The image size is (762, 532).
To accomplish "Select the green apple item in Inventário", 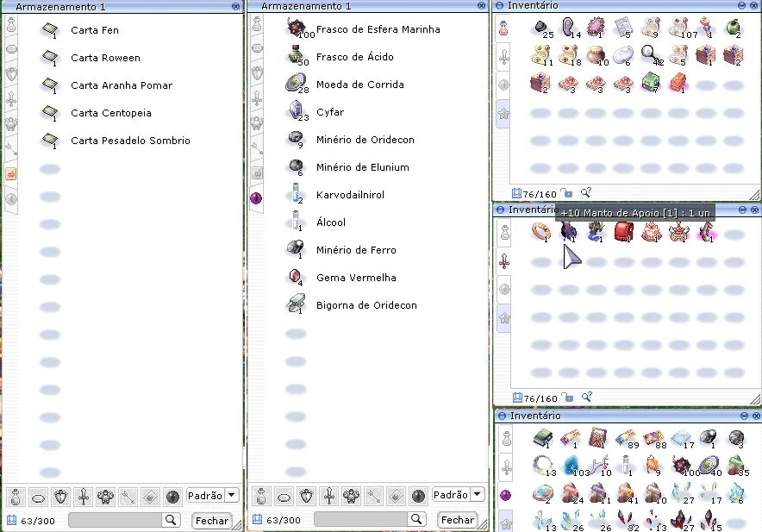I will 733,28.
